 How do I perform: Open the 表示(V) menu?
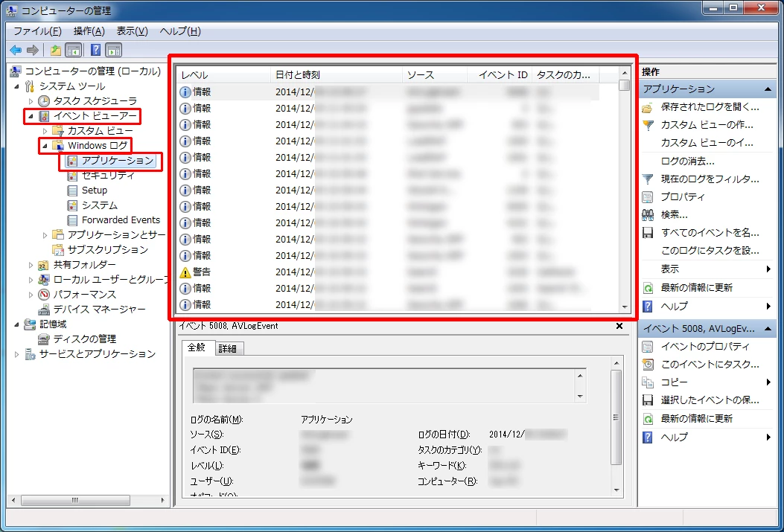(132, 31)
